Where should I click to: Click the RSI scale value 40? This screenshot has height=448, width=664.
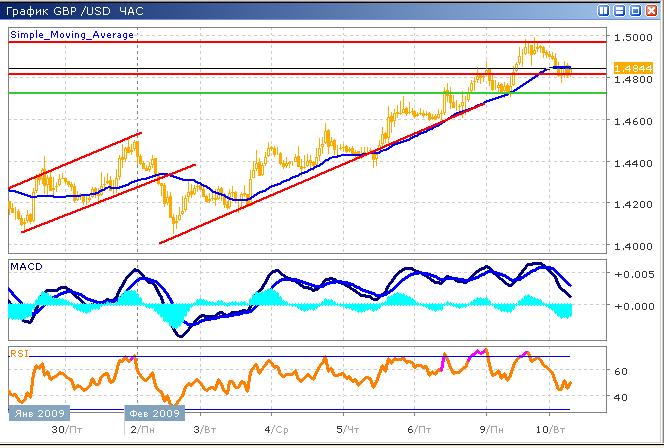619,397
